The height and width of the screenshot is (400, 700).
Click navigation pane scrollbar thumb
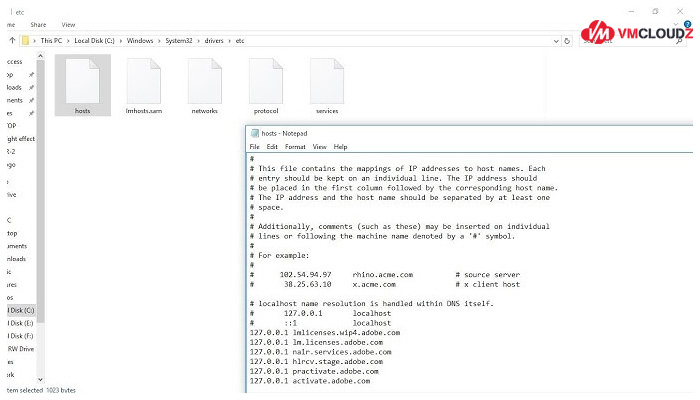(41, 192)
